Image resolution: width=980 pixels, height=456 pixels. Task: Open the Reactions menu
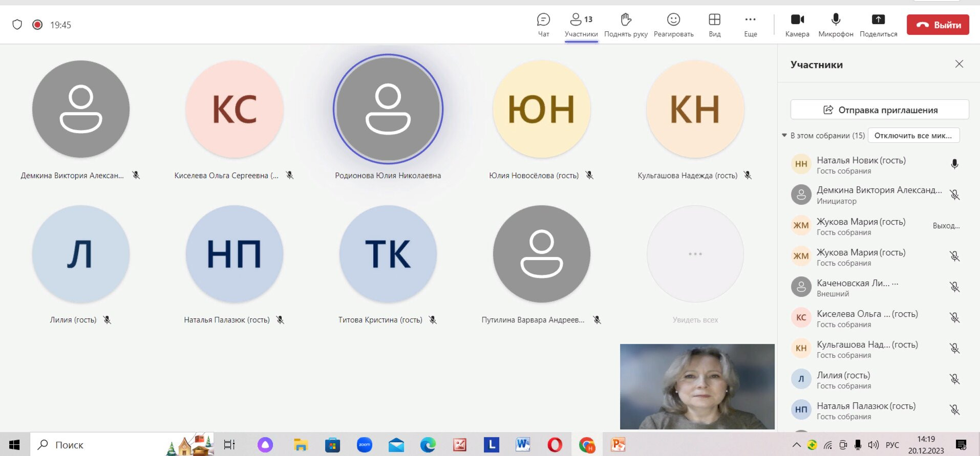673,25
